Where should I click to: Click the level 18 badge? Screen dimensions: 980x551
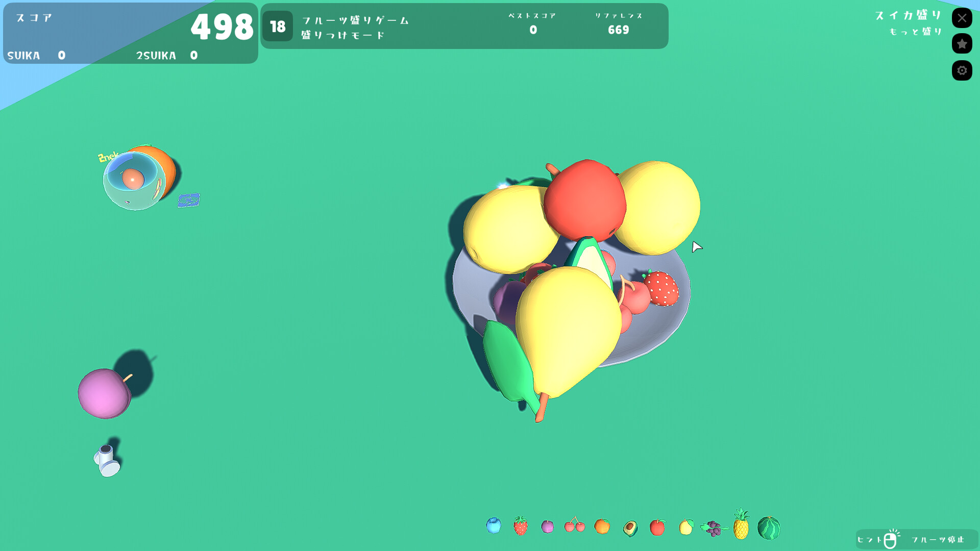278,26
